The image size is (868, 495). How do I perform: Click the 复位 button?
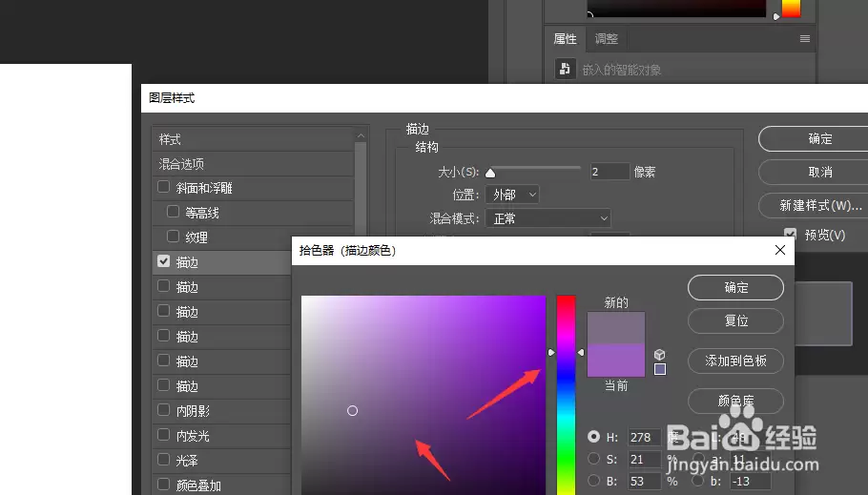point(735,320)
